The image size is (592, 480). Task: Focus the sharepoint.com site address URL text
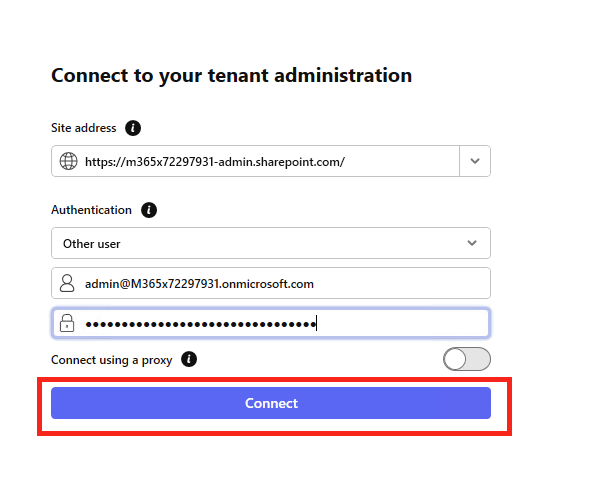tap(215, 162)
